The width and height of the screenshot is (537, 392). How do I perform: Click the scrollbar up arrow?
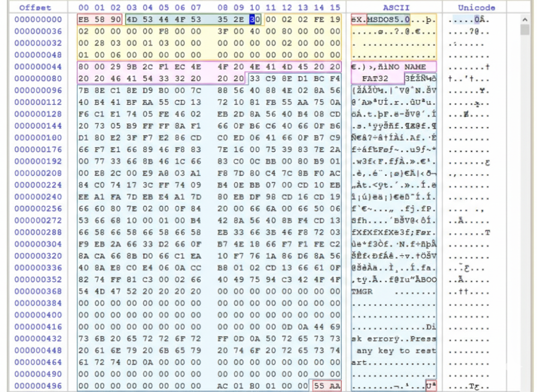[x=525, y=20]
